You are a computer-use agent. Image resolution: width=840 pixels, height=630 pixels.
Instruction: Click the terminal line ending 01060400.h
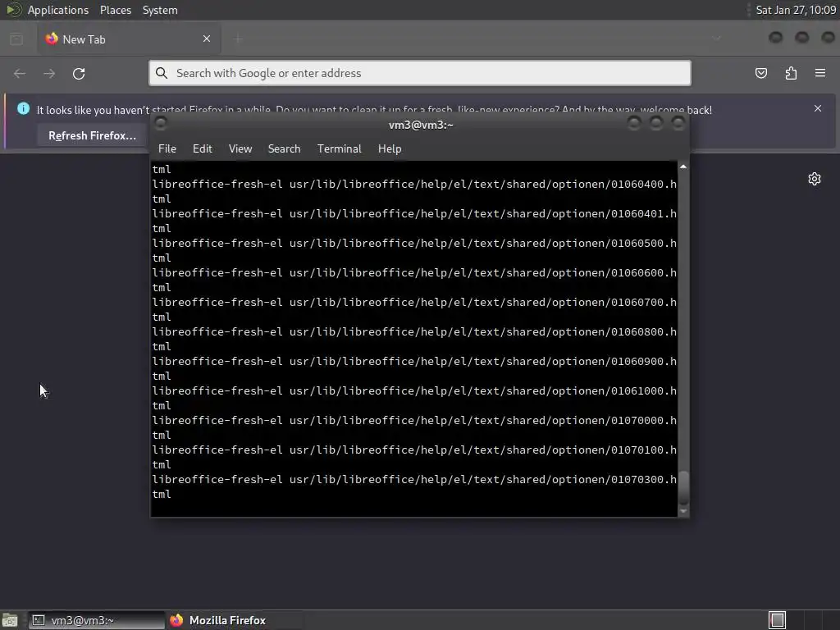point(414,185)
